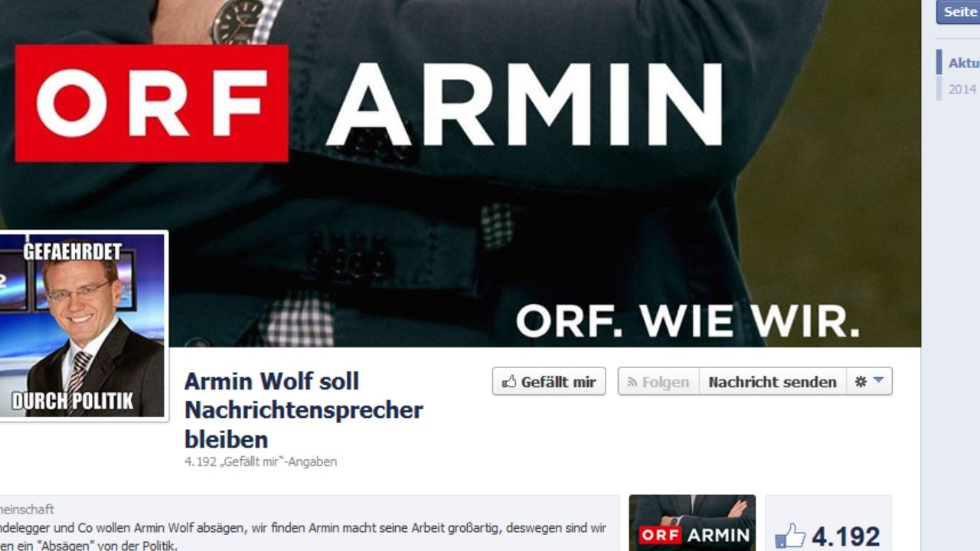Open the ORF ARMIN photo thumbnail
This screenshot has width=980, height=551.
pyautogui.click(x=692, y=523)
